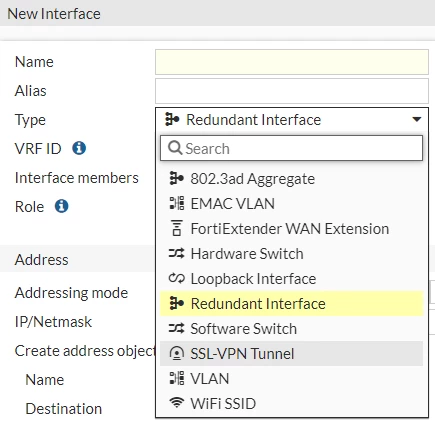Collapse the Type dropdown via arrow

[417, 119]
